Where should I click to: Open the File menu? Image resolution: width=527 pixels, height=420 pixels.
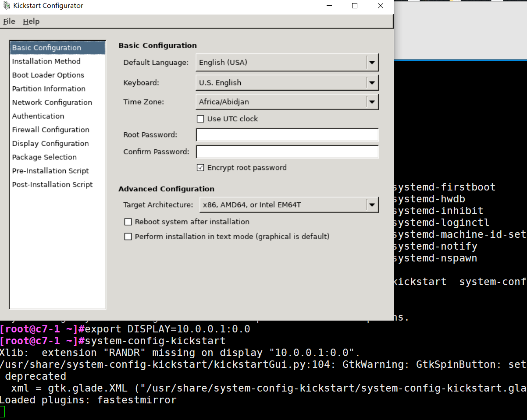(x=9, y=21)
